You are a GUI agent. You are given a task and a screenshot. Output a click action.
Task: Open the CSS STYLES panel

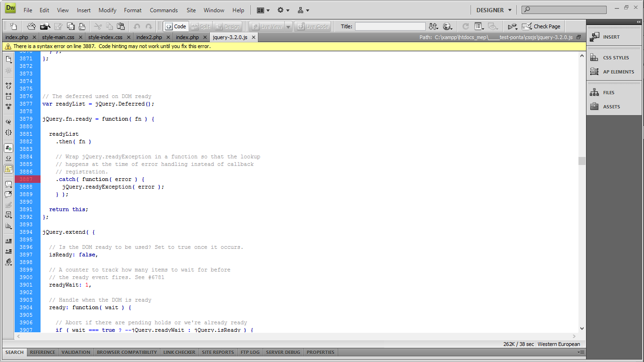pyautogui.click(x=615, y=58)
